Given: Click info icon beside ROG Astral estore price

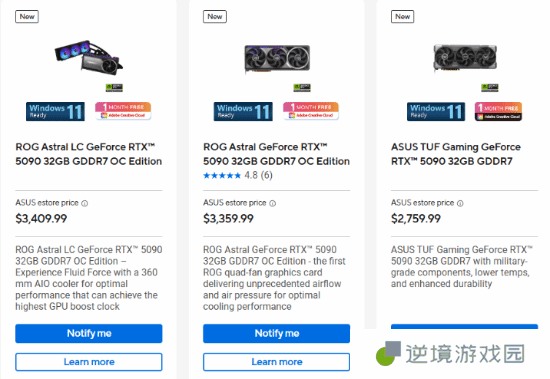Looking at the screenshot, I should click(x=273, y=203).
